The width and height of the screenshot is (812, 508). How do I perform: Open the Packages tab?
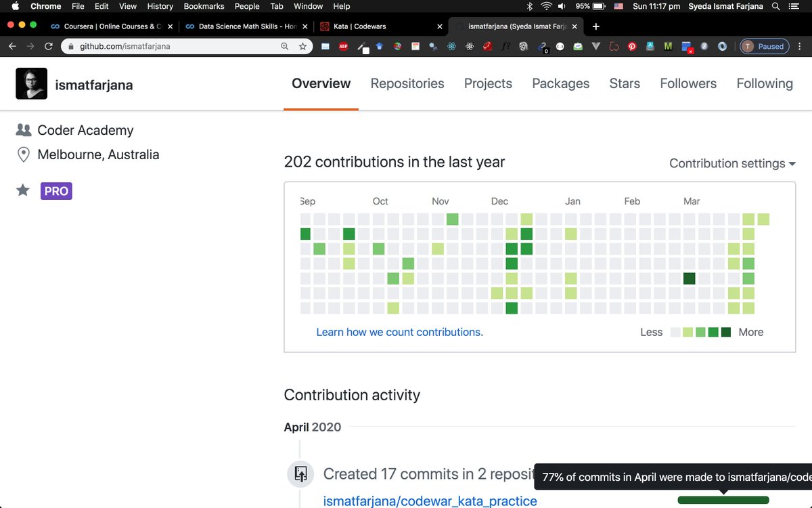click(561, 83)
